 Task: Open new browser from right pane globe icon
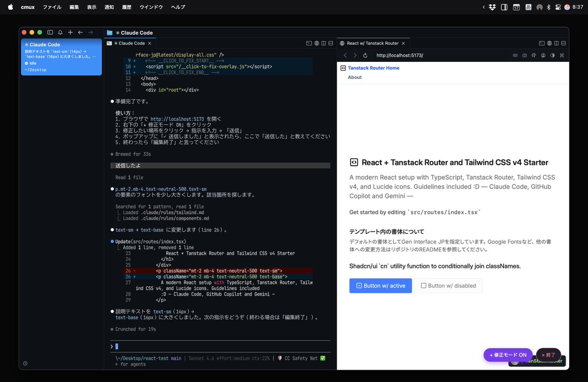(x=550, y=43)
